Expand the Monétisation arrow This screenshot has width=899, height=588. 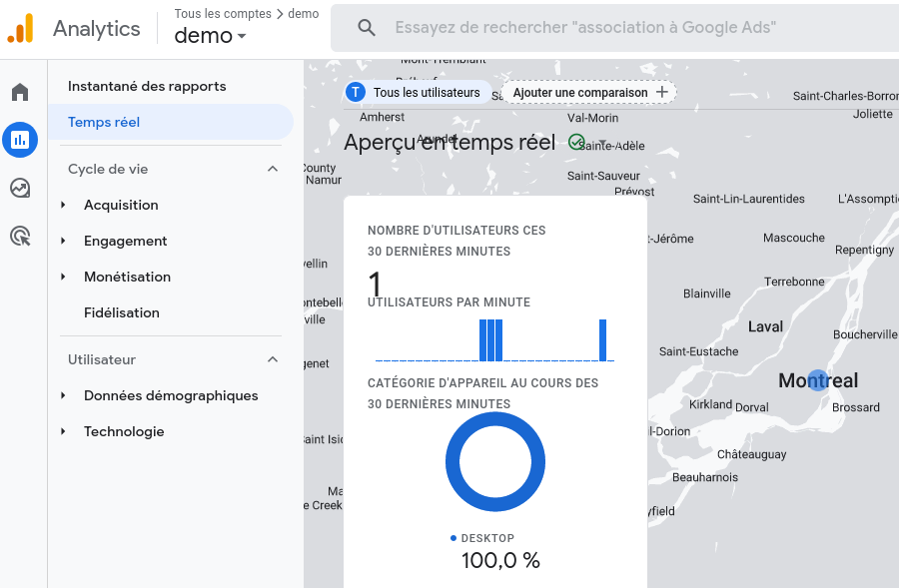(x=63, y=277)
